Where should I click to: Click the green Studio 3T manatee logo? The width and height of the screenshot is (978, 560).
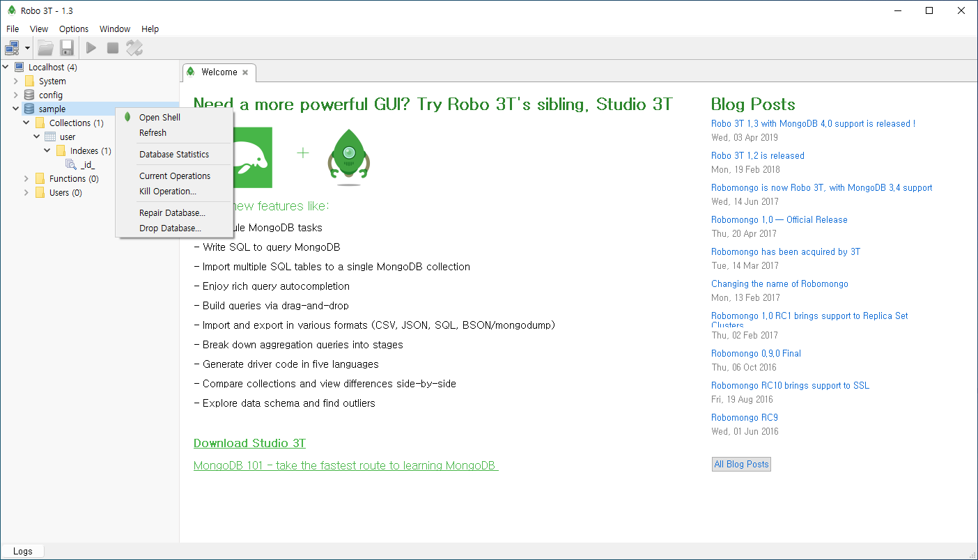pyautogui.click(x=253, y=157)
